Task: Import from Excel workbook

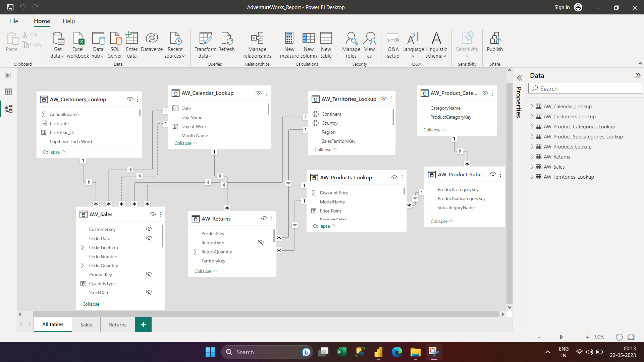Action: pos(78,45)
